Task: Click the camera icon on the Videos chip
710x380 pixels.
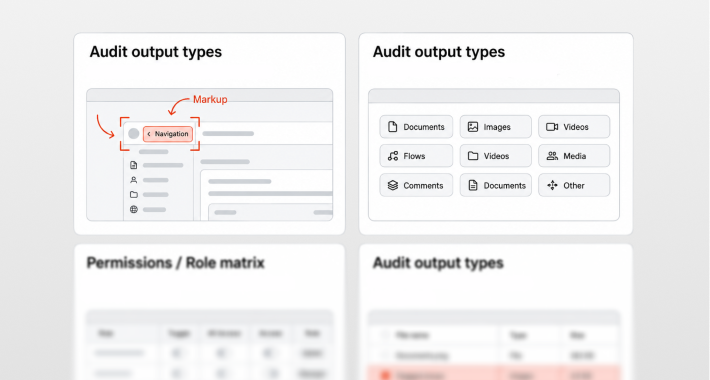Action: [x=552, y=127]
